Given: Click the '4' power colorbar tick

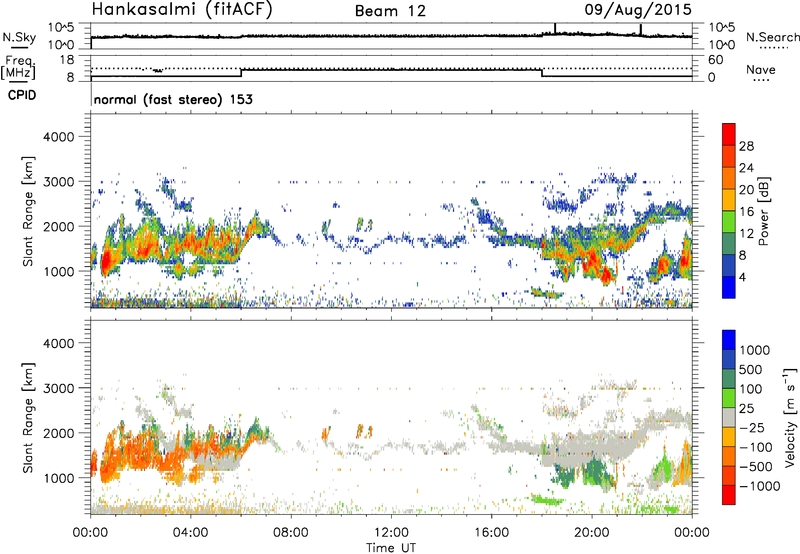Looking at the screenshot, I should click(743, 277).
